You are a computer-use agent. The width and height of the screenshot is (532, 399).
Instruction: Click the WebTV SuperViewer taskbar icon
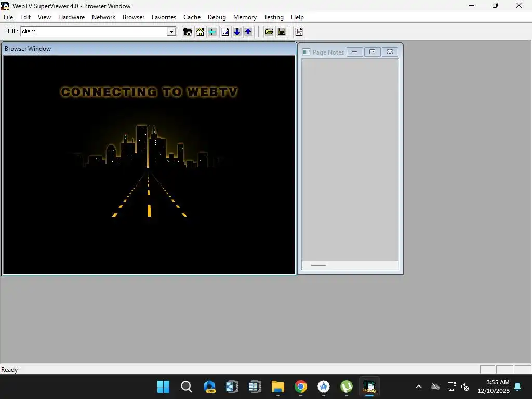click(369, 387)
